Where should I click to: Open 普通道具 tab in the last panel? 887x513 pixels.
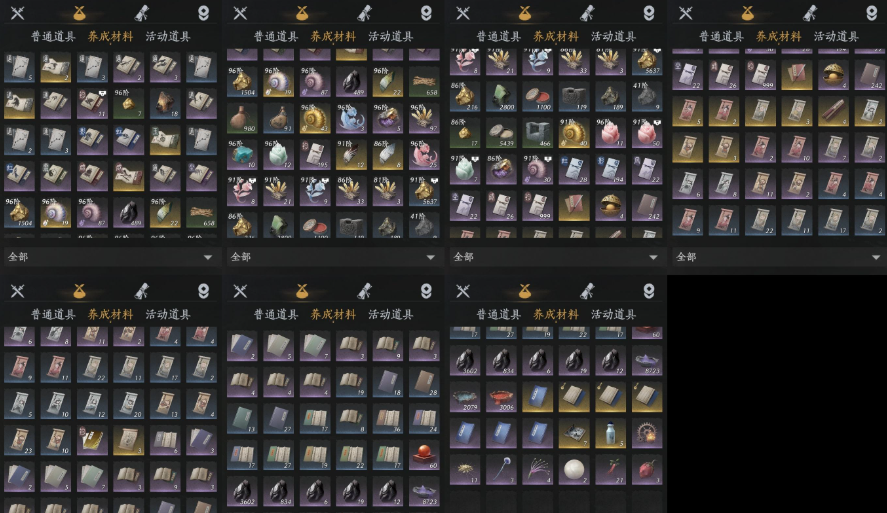498,314
